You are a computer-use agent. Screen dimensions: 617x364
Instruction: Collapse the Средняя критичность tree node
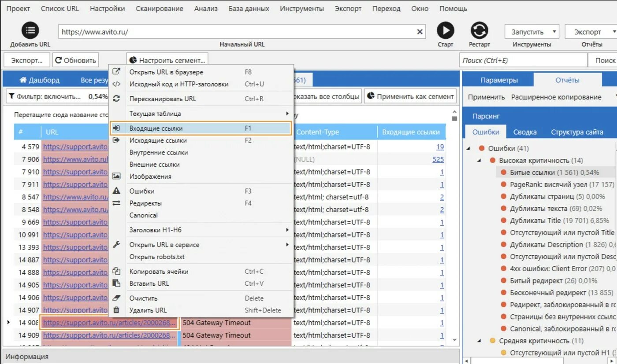pyautogui.click(x=479, y=341)
